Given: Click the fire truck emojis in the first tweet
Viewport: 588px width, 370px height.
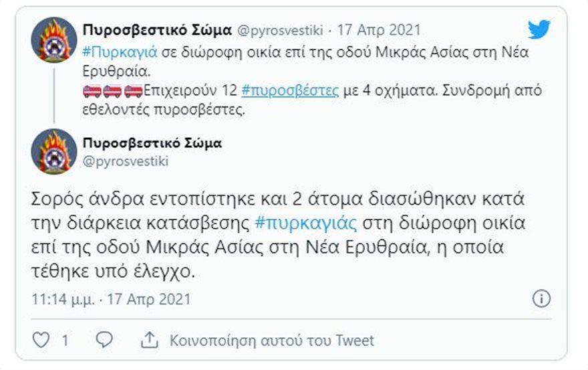Looking at the screenshot, I should pos(113,92).
